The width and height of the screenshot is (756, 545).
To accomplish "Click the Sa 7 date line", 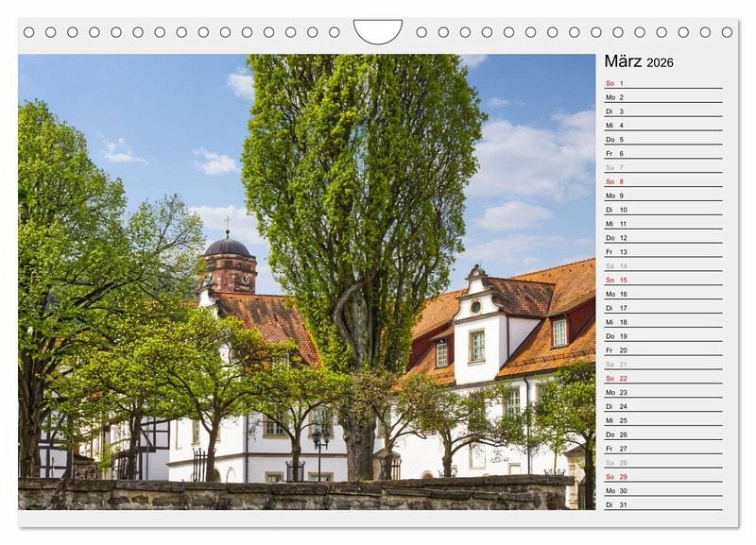I will click(x=662, y=167).
